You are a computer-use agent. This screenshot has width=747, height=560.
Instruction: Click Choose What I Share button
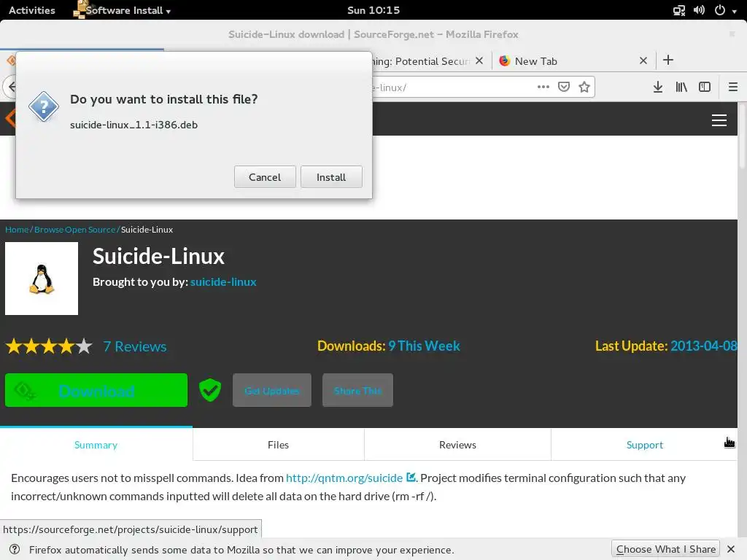[x=665, y=549]
